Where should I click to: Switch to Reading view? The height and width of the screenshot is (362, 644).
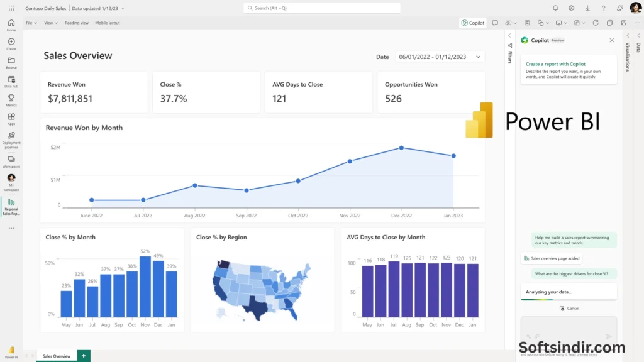pyautogui.click(x=76, y=23)
